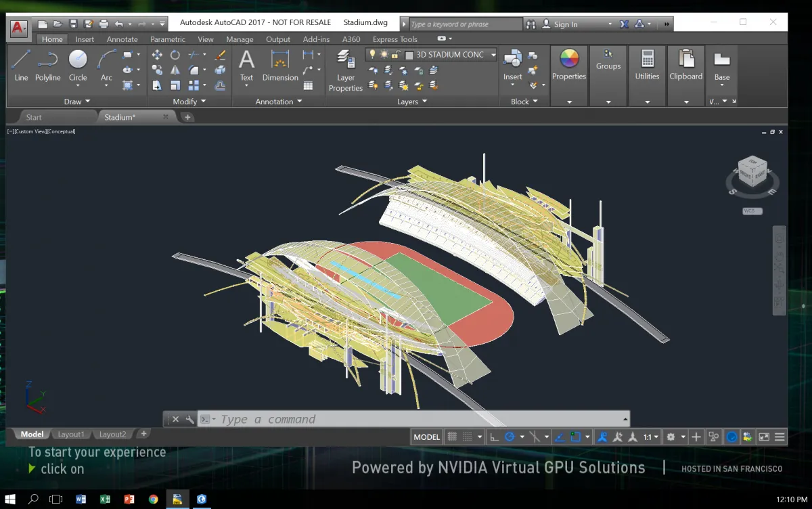Switch to Layout1 tab
Viewport: 812px width, 509px height.
tap(71, 435)
